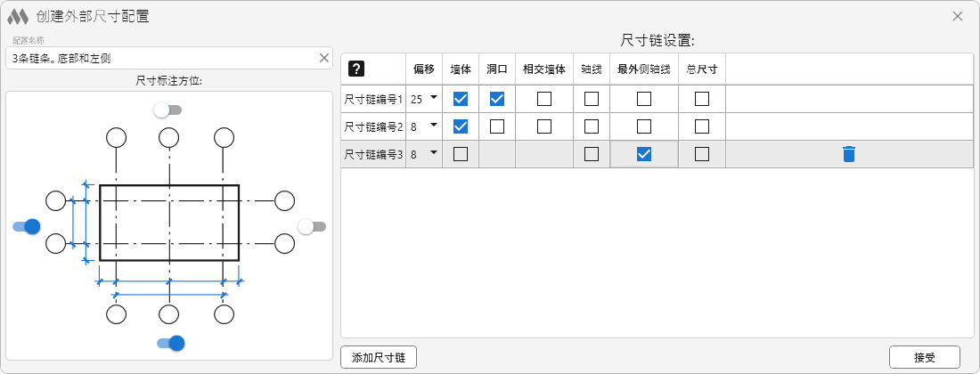This screenshot has height=374, width=980.
Task: Close the dimension configuration dialog
Action: tap(958, 16)
